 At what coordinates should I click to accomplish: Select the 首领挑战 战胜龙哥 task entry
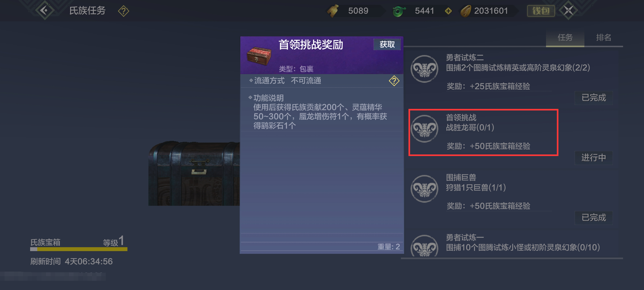click(x=483, y=132)
